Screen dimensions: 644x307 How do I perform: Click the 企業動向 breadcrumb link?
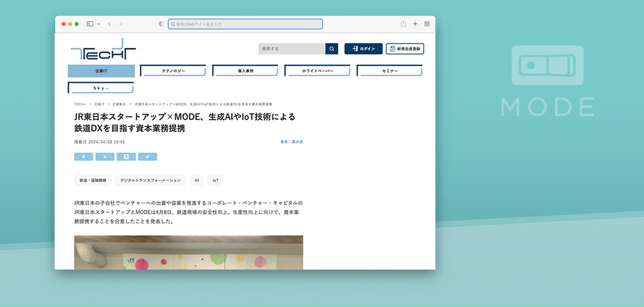tap(118, 104)
